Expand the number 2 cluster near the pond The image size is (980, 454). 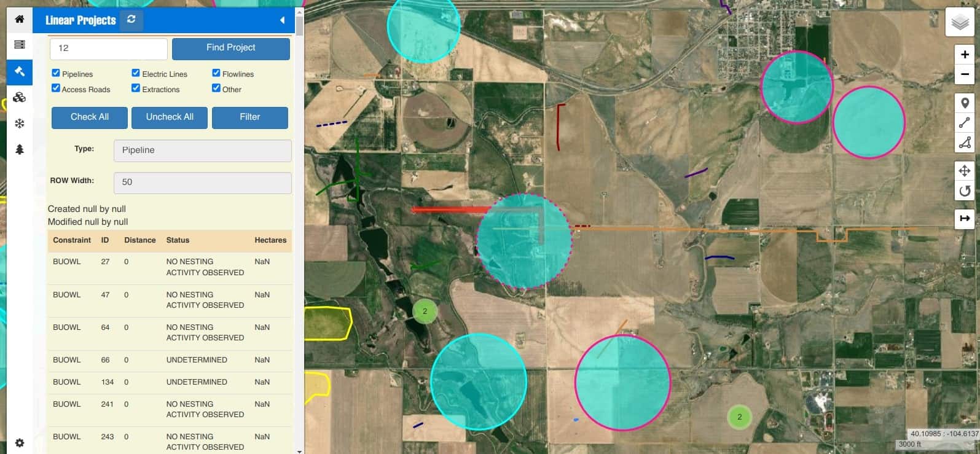click(425, 311)
